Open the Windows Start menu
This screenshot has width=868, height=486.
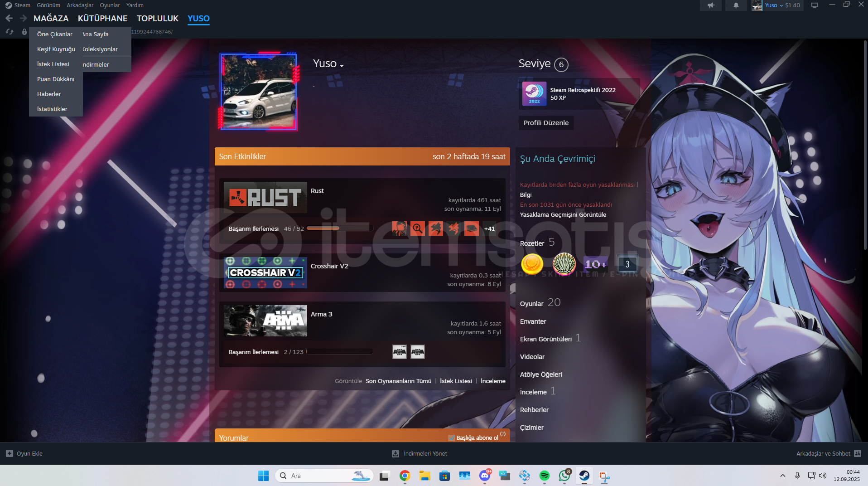[263, 476]
